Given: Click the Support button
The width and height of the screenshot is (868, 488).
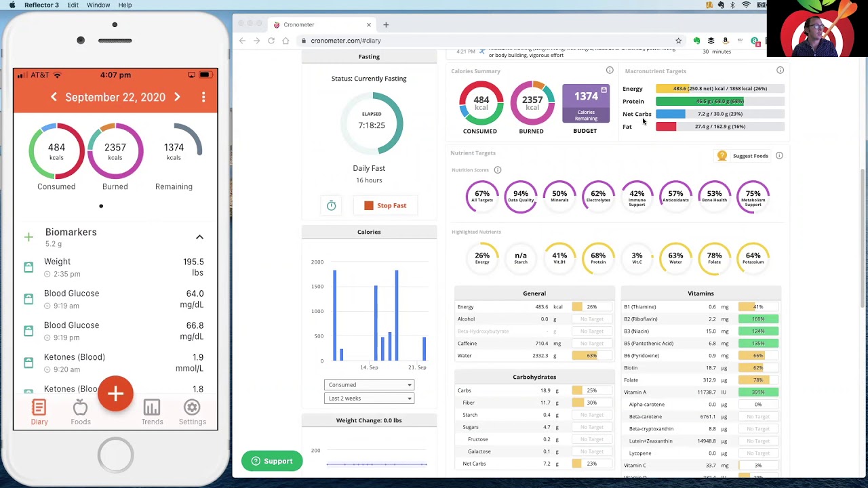Looking at the screenshot, I should pyautogui.click(x=272, y=461).
